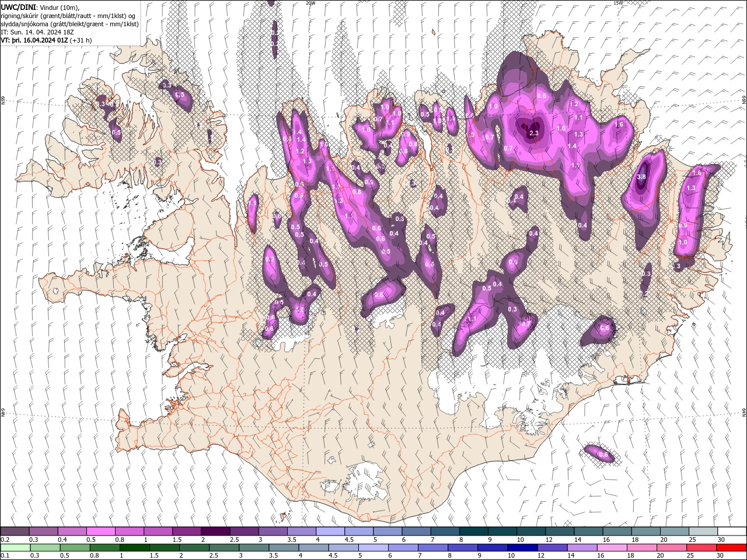The width and height of the screenshot is (747, 560).
Task: Click the bright red 30+ rain legend swatch
Action: coord(732,548)
